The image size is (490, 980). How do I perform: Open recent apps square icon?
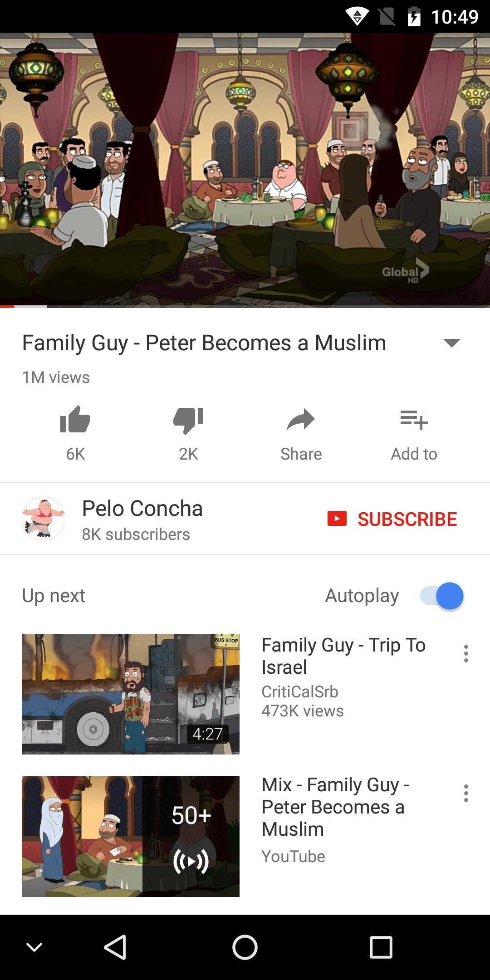pos(381,947)
